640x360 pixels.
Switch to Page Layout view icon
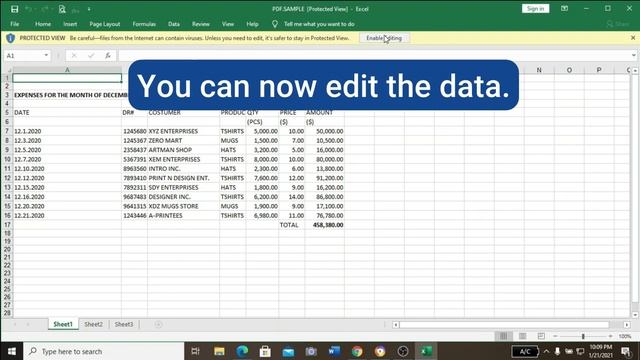[x=522, y=336]
